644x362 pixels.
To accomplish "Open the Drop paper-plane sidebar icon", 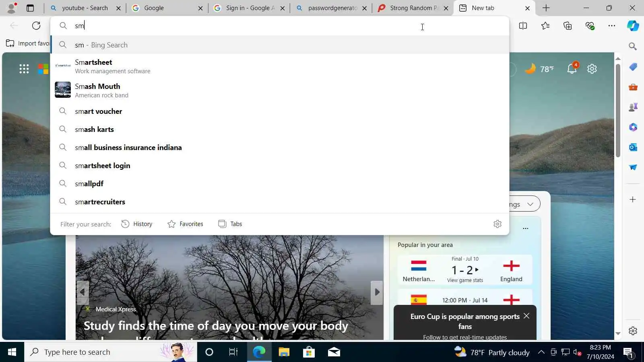I will point(633,167).
